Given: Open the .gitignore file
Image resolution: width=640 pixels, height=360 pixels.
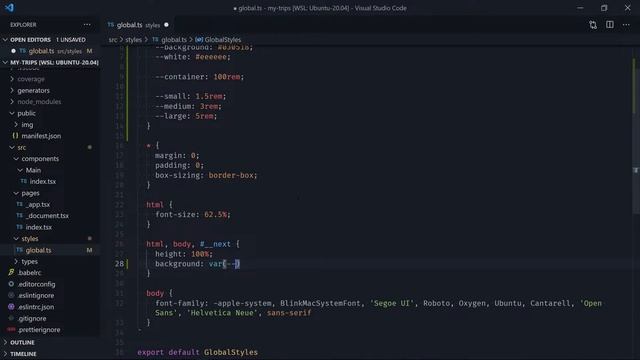Looking at the screenshot, I should 50,318.
